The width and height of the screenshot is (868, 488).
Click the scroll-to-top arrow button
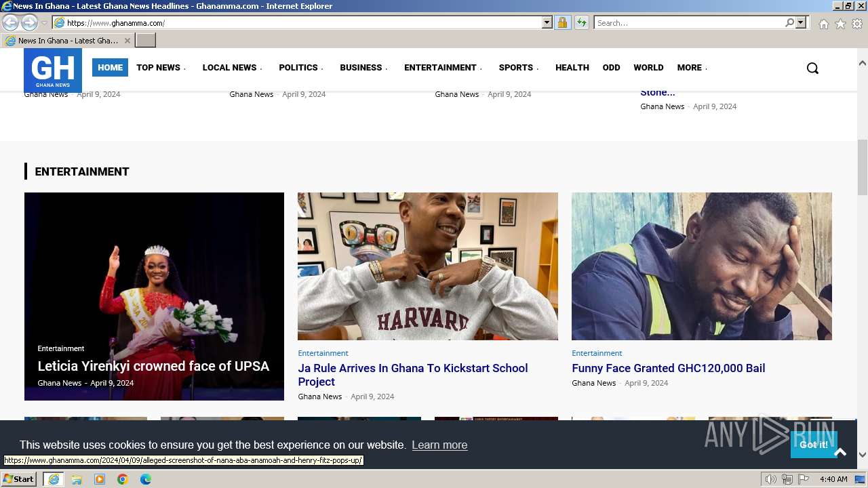[840, 452]
